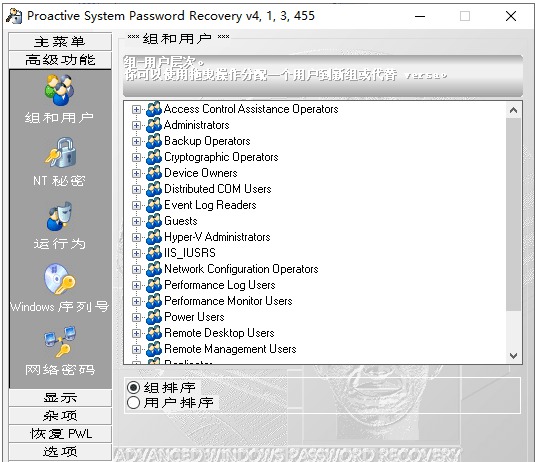Viewport: 535px width, 462px height.
Task: Expand the Guests group node
Action: pos(136,221)
